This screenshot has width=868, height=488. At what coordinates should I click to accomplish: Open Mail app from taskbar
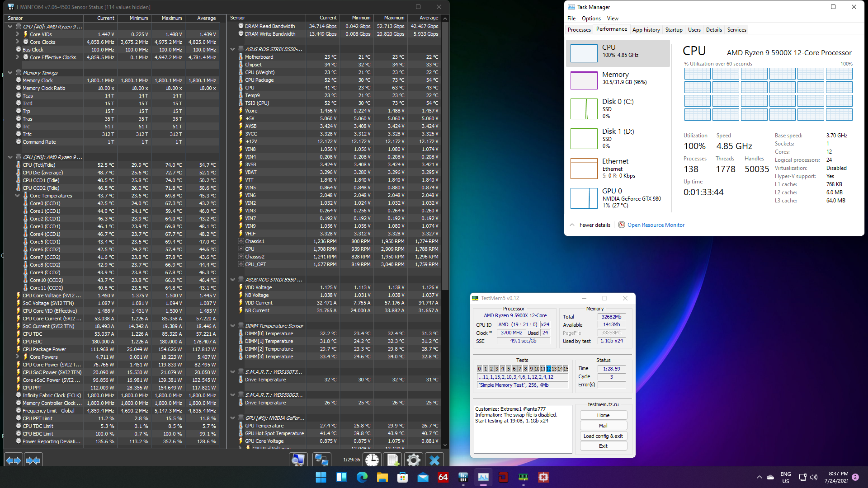[x=423, y=477]
